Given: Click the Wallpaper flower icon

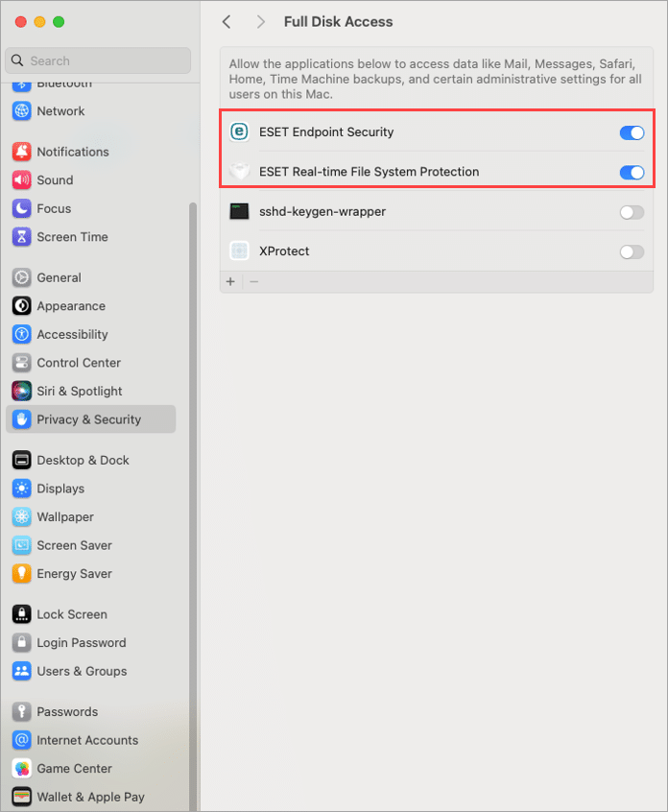Looking at the screenshot, I should point(22,516).
